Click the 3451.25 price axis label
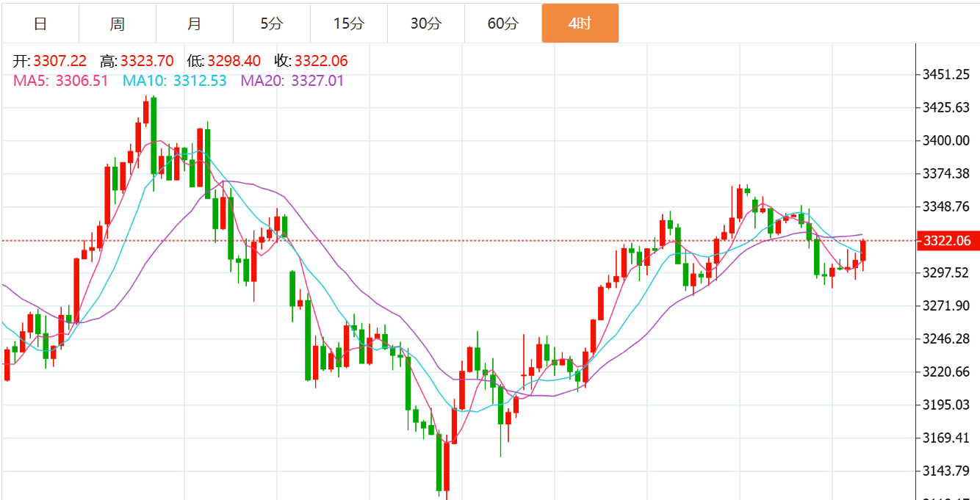This screenshot has width=980, height=500. (947, 75)
